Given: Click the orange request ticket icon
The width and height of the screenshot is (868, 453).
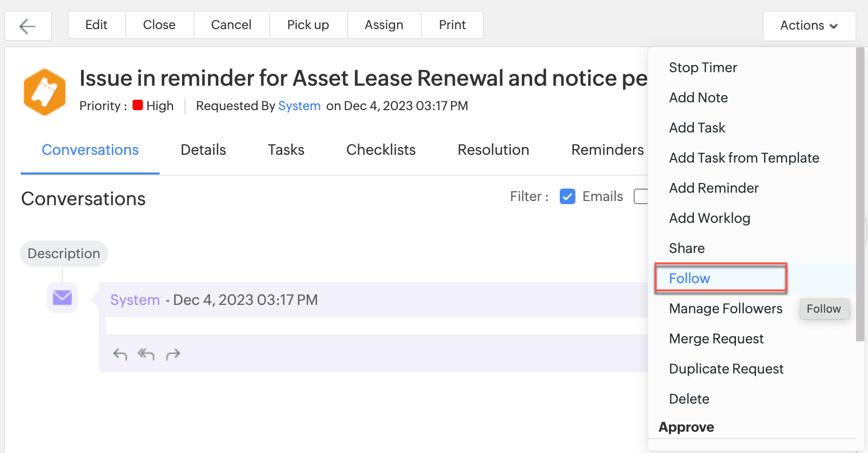Looking at the screenshot, I should 45,92.
